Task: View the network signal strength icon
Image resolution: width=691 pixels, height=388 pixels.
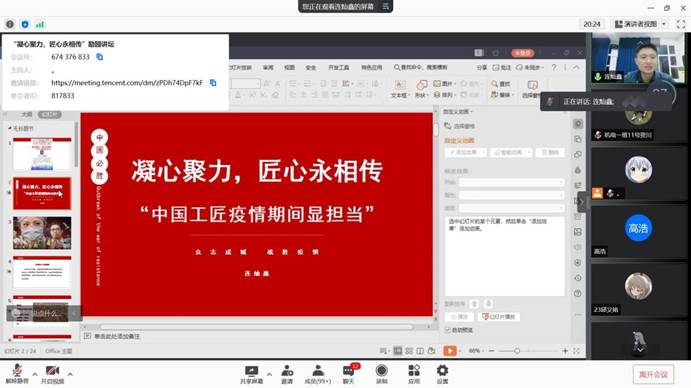Action: [40, 24]
